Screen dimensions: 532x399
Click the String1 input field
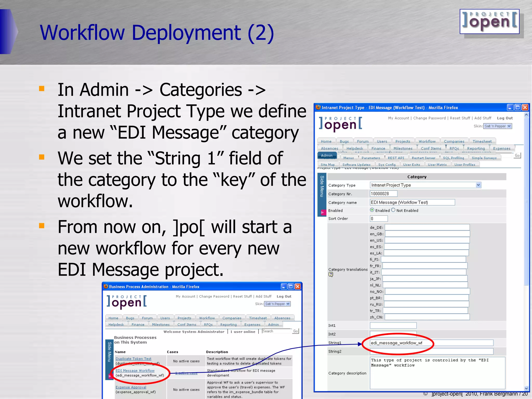(x=431, y=343)
